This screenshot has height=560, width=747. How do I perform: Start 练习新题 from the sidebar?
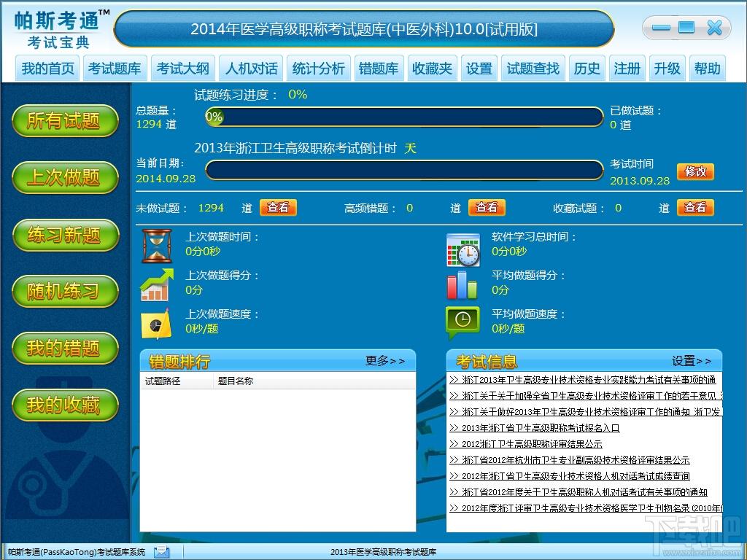(x=65, y=235)
